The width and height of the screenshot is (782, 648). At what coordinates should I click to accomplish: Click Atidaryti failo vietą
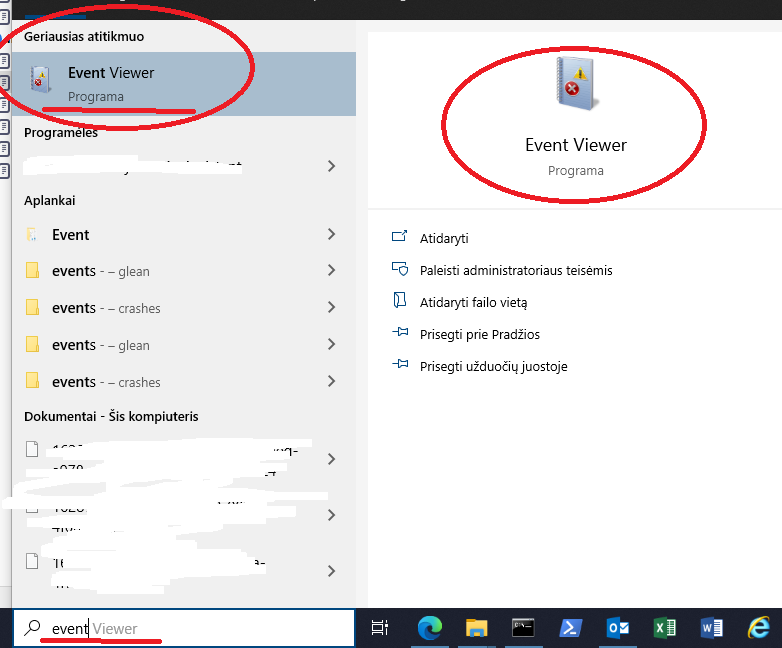[473, 302]
